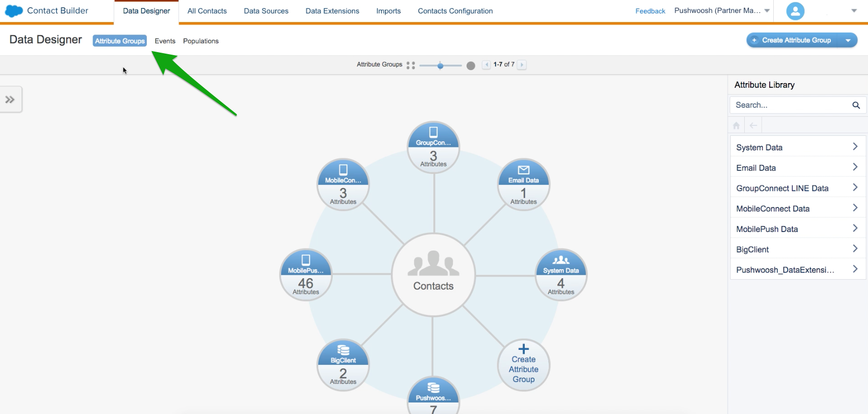Open the MobileConnect attribute group node
Image resolution: width=868 pixels, height=414 pixels.
point(343,185)
